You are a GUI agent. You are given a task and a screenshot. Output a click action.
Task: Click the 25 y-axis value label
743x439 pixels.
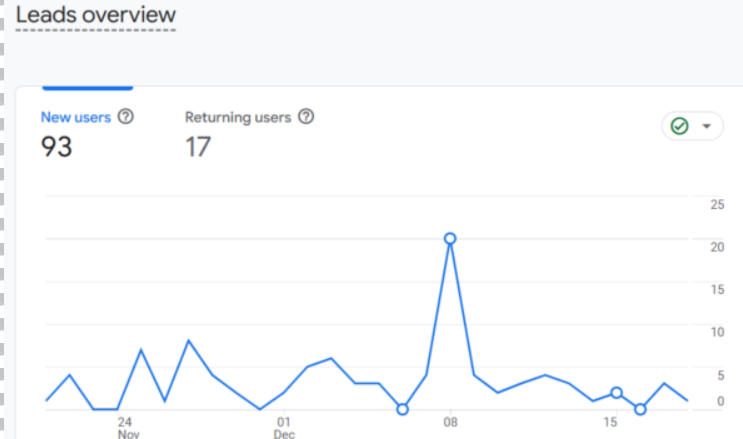coord(717,204)
